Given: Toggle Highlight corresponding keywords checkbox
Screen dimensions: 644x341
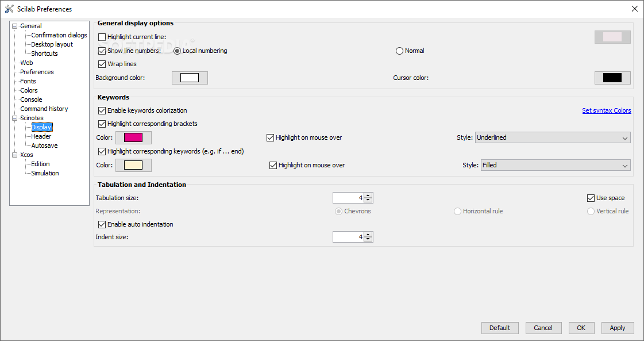Looking at the screenshot, I should pyautogui.click(x=102, y=151).
